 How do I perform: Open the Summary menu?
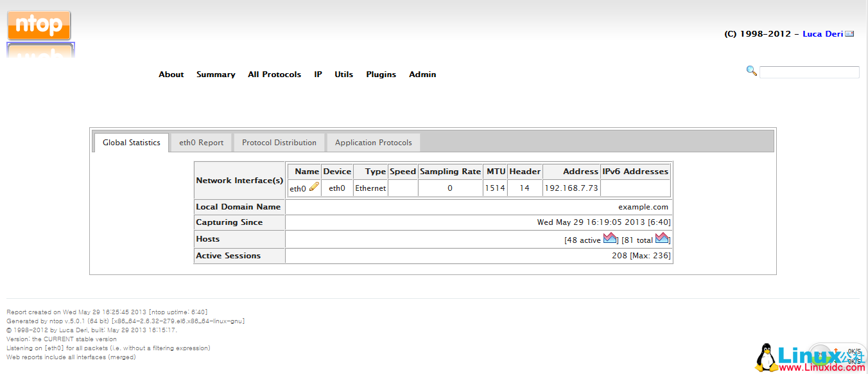point(216,75)
